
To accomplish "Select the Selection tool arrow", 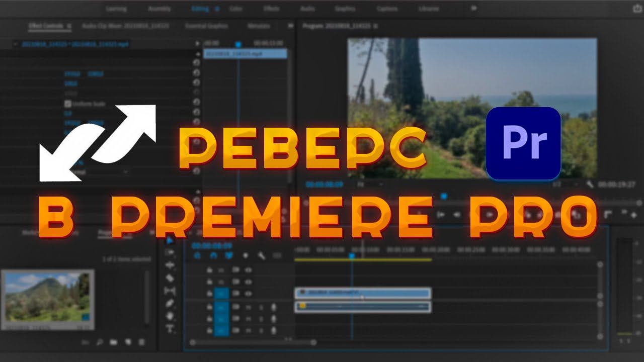I will (170, 240).
